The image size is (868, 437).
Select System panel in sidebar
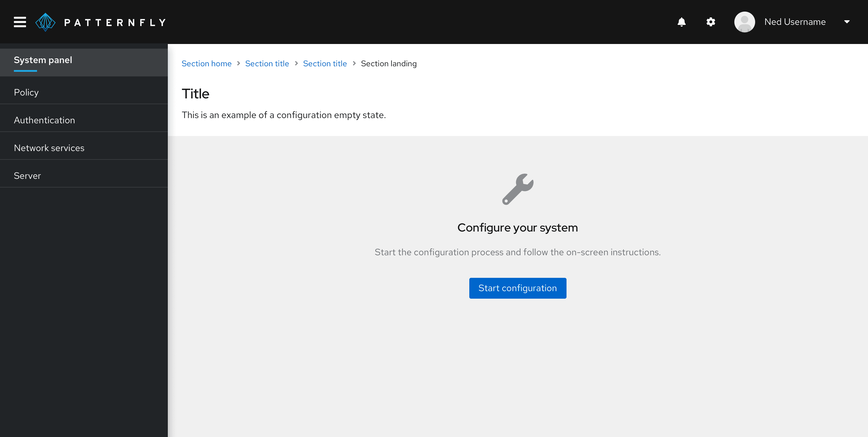tap(84, 62)
